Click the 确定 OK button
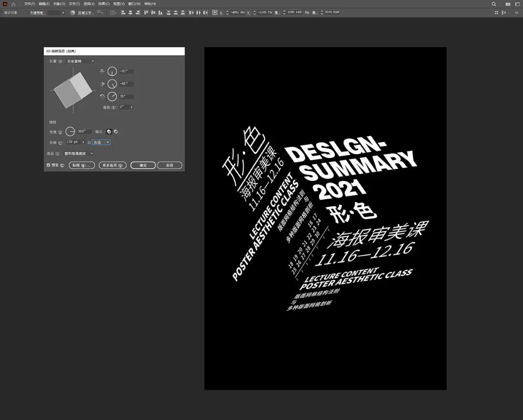 pos(143,165)
